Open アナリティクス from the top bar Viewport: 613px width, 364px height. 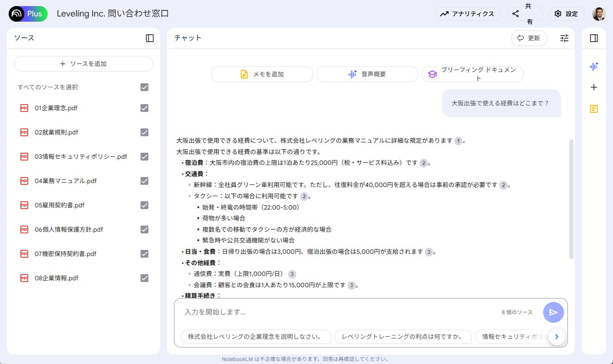click(468, 13)
